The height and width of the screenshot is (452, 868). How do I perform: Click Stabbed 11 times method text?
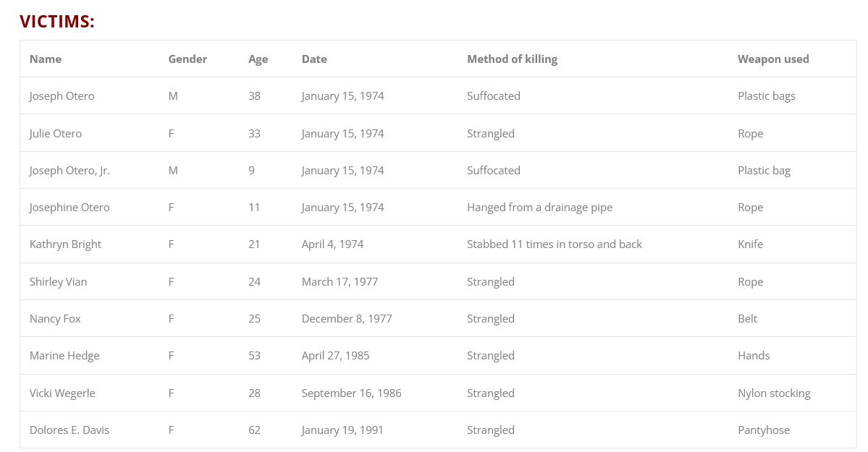pyautogui.click(x=555, y=244)
